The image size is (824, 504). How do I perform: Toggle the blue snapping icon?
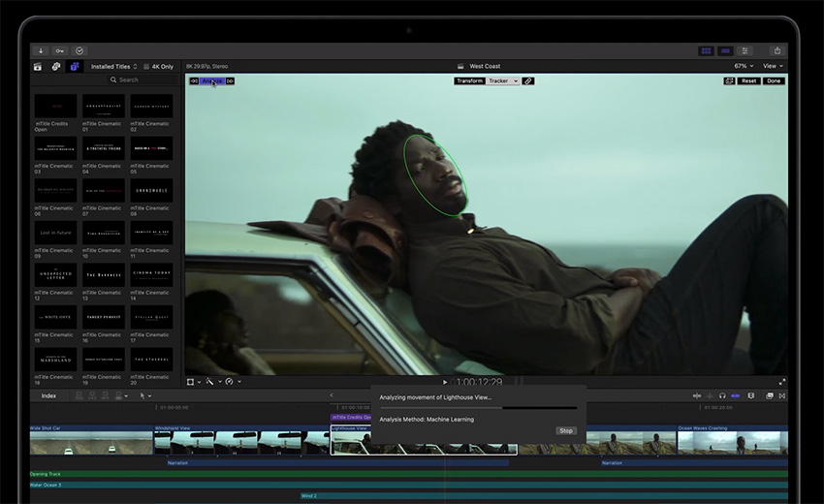[x=735, y=395]
